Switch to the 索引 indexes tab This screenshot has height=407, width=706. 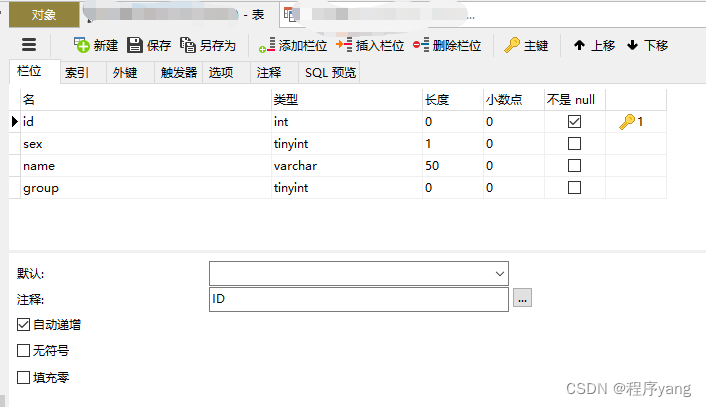point(83,72)
